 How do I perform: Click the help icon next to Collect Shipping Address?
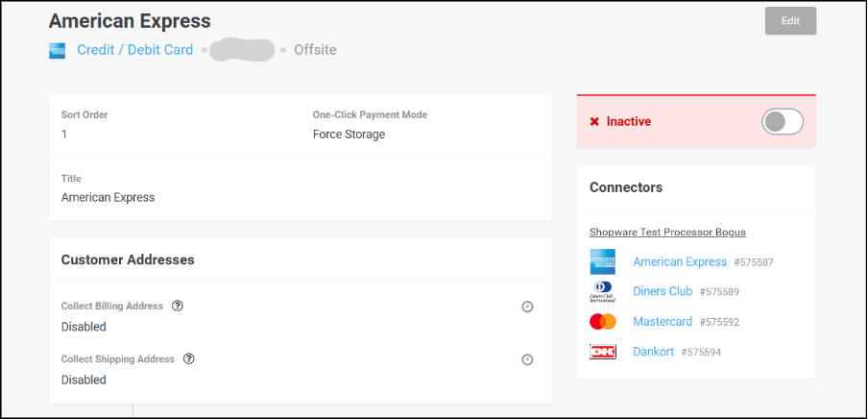coord(189,358)
